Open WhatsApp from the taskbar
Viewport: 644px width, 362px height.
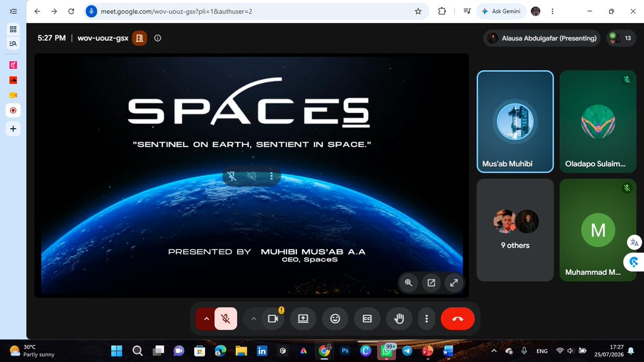click(x=386, y=351)
